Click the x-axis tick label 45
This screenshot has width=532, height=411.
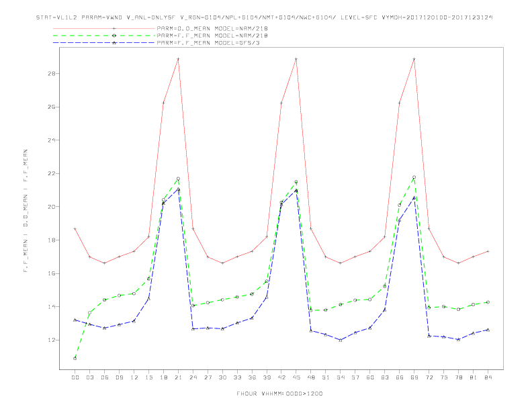[x=296, y=377]
